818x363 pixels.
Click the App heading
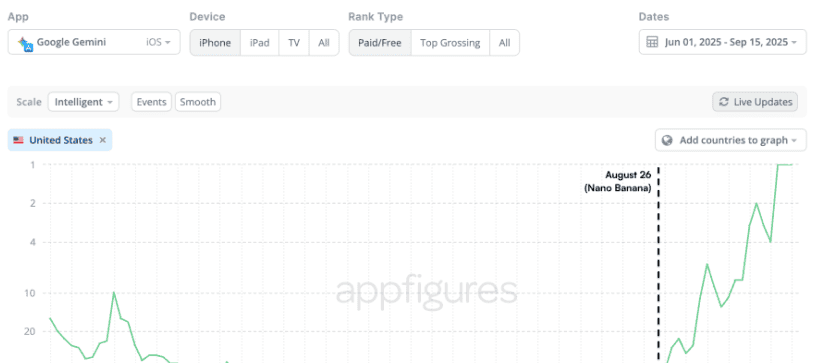click(18, 17)
